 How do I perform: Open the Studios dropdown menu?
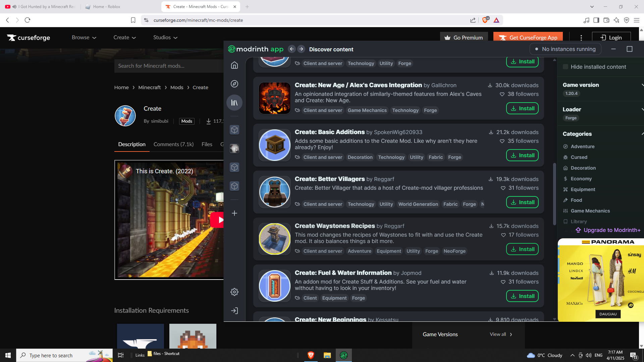165,38
